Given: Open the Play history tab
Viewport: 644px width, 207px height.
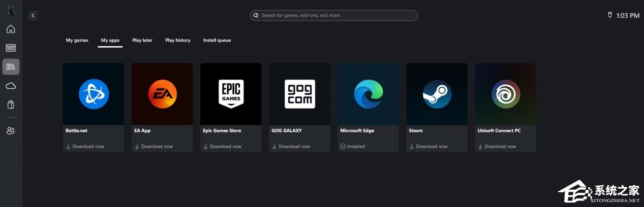Looking at the screenshot, I should 178,40.
